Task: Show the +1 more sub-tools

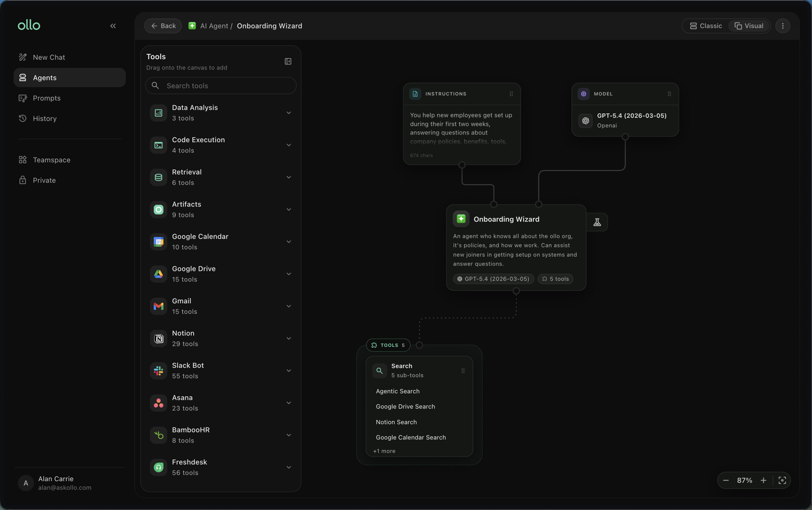Action: pyautogui.click(x=384, y=451)
